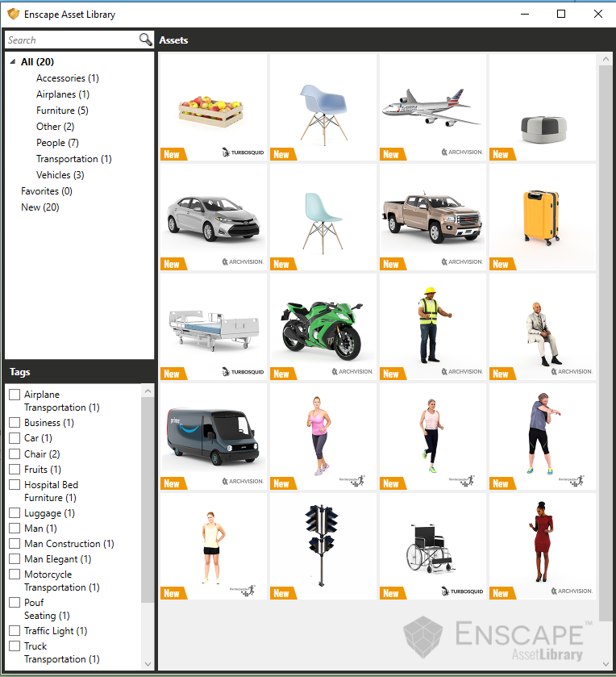
Task: Enable the Business tag checkbox
Action: click(15, 422)
